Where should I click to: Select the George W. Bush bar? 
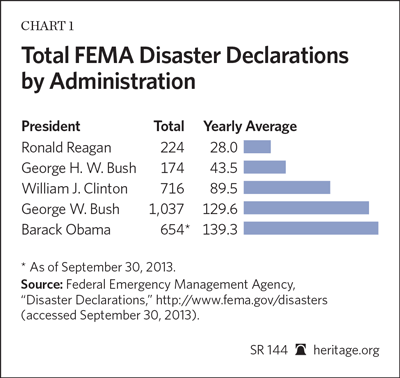pos(306,208)
